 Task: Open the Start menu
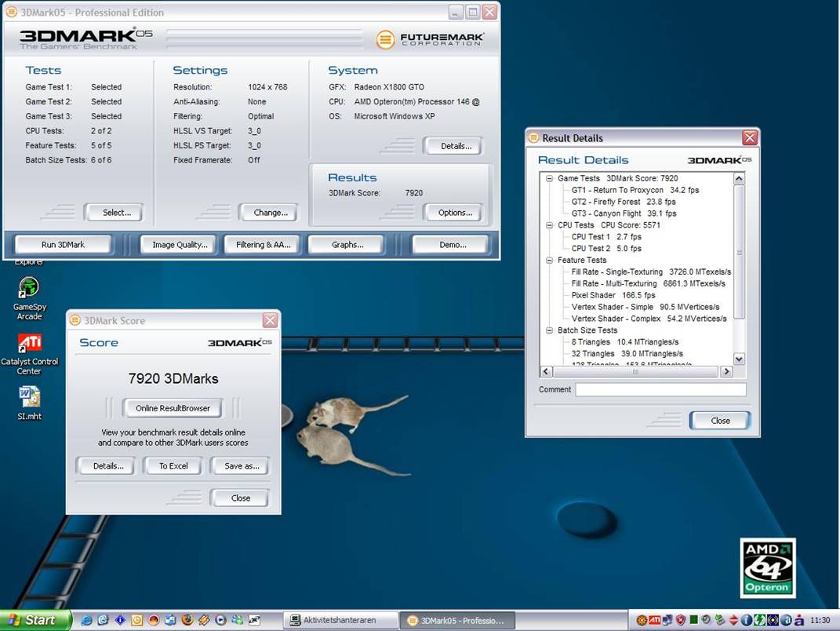coord(35,620)
